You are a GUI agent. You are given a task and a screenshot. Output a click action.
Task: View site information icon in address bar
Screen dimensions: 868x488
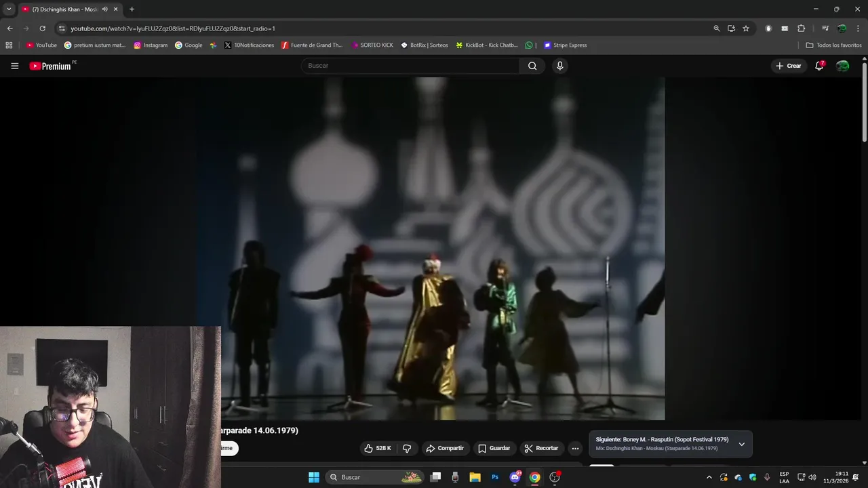pyautogui.click(x=62, y=28)
